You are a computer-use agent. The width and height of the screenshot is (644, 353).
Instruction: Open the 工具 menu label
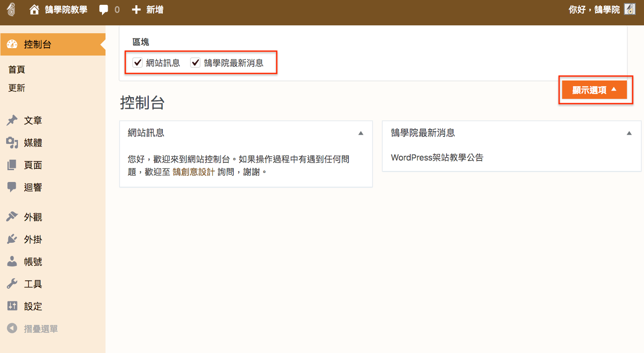pyautogui.click(x=33, y=284)
